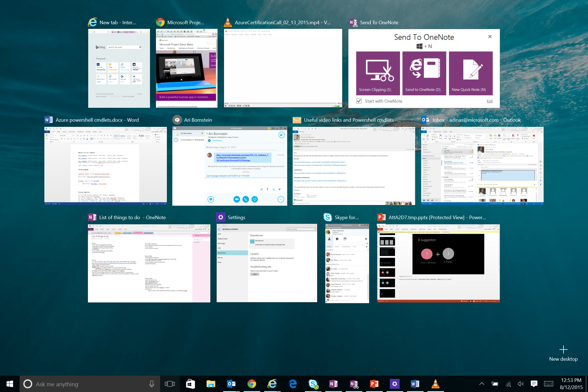This screenshot has width=588, height=392.
Task: Start video call in Ari Bornstein chat
Action: pos(237,199)
